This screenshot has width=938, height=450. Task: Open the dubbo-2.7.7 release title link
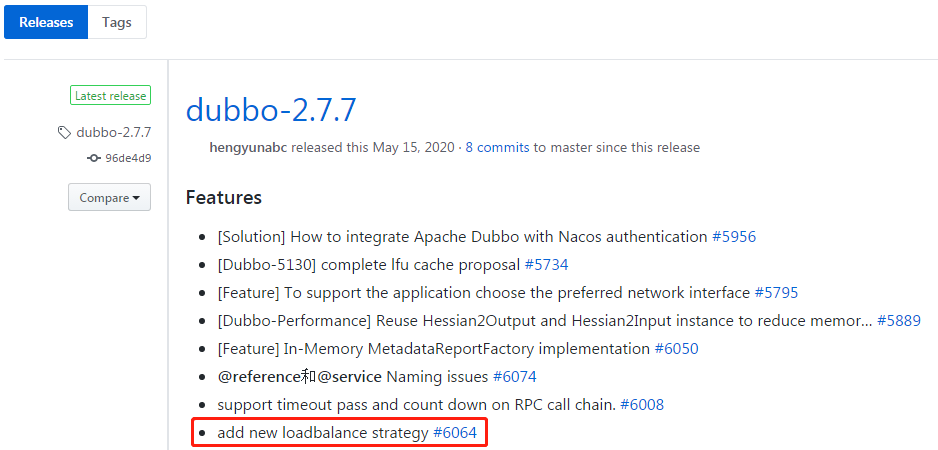coord(271,110)
